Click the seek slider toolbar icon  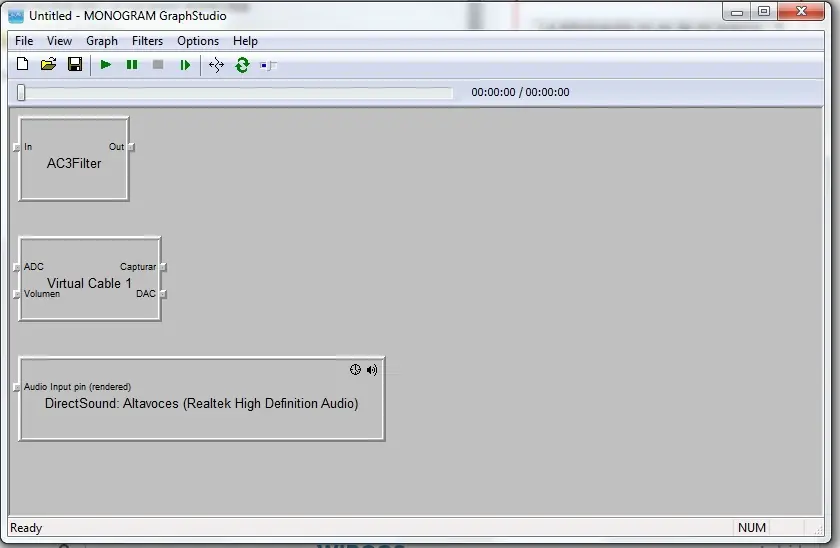tap(268, 65)
